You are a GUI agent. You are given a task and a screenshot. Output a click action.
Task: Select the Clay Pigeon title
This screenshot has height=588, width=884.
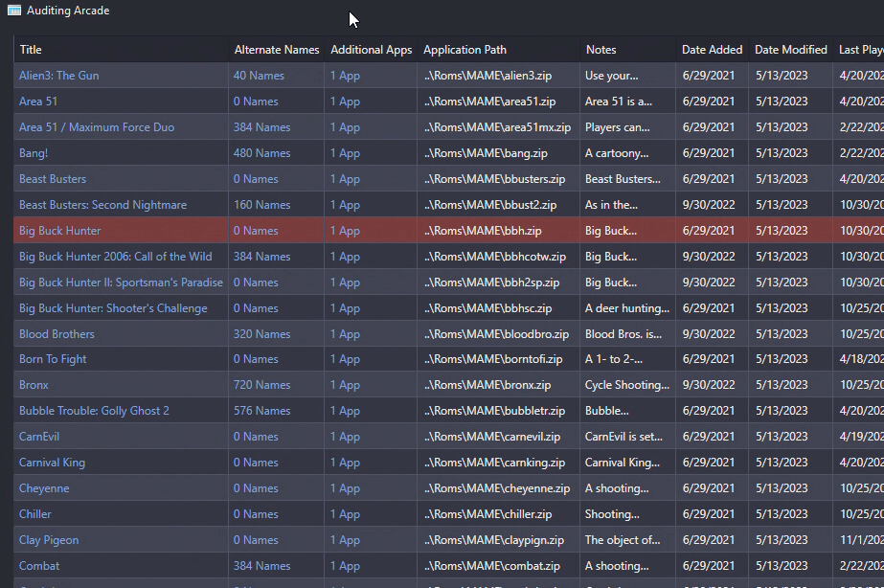point(49,540)
